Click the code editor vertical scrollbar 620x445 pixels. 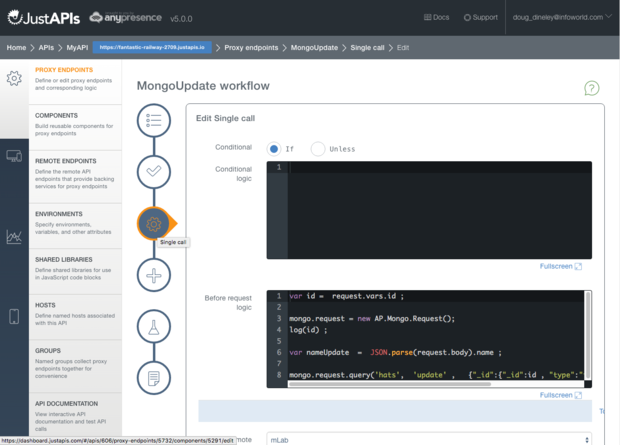(588, 335)
